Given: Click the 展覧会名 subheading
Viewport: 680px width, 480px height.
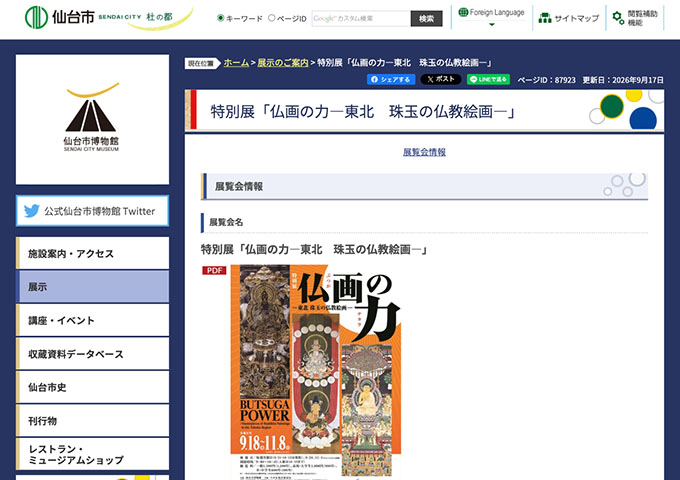Looking at the screenshot, I should pos(226,222).
